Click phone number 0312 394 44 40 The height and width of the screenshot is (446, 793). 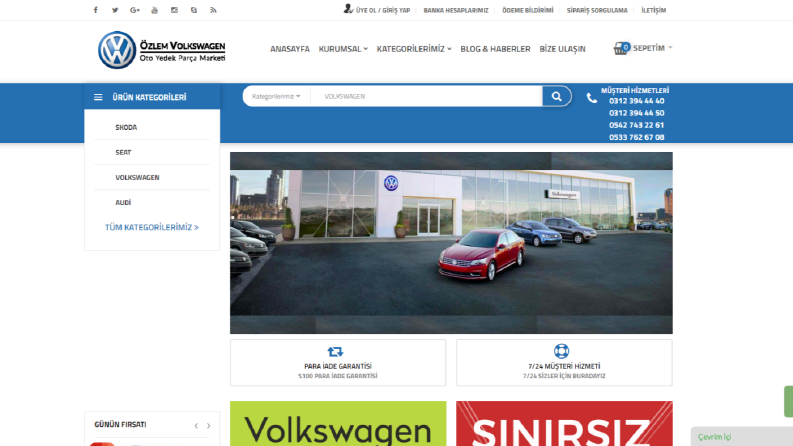coord(636,101)
